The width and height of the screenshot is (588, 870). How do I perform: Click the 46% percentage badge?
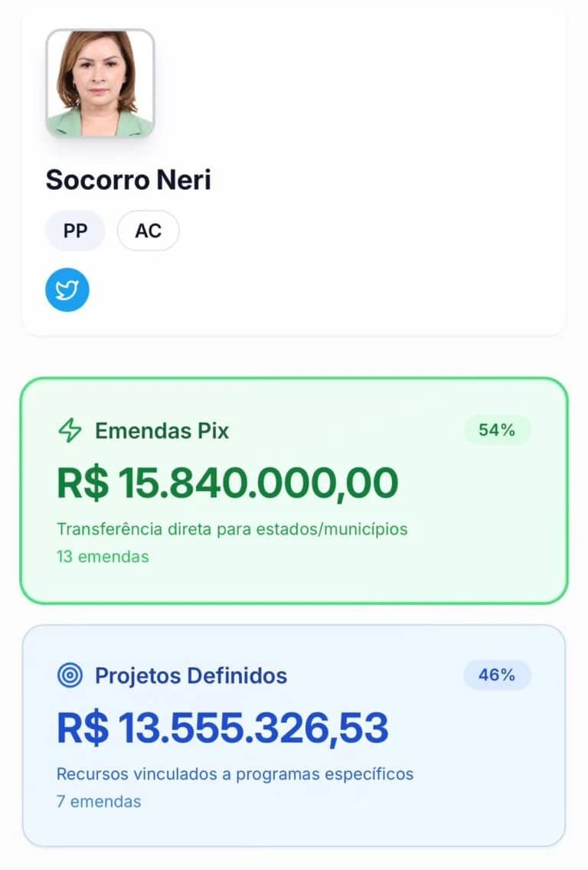coord(497,675)
